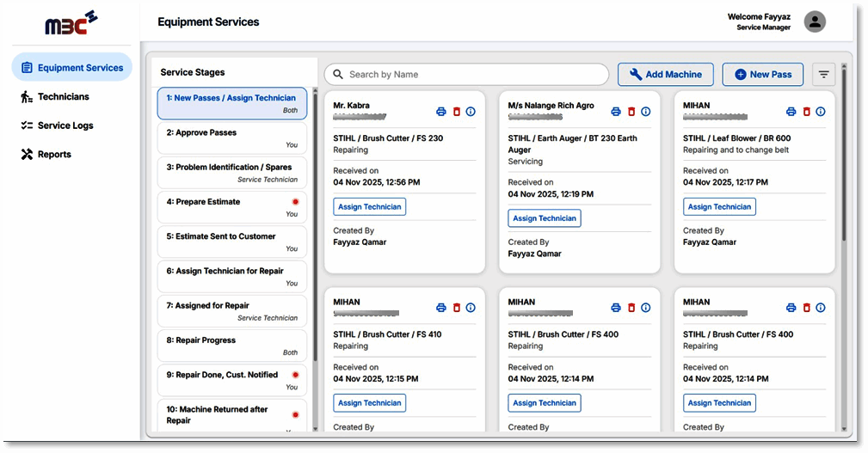The width and height of the screenshot is (868, 453).
Task: Print the Mr. Kabra service pass
Action: (x=441, y=112)
